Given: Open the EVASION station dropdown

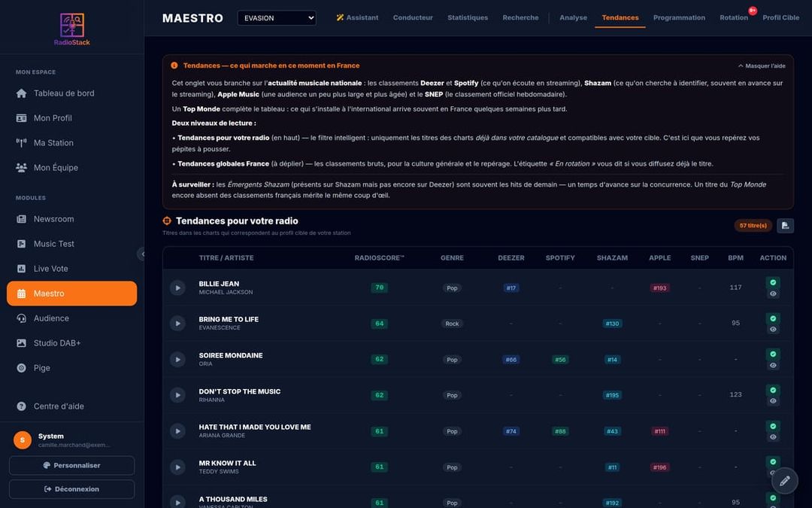Looking at the screenshot, I should pyautogui.click(x=277, y=18).
